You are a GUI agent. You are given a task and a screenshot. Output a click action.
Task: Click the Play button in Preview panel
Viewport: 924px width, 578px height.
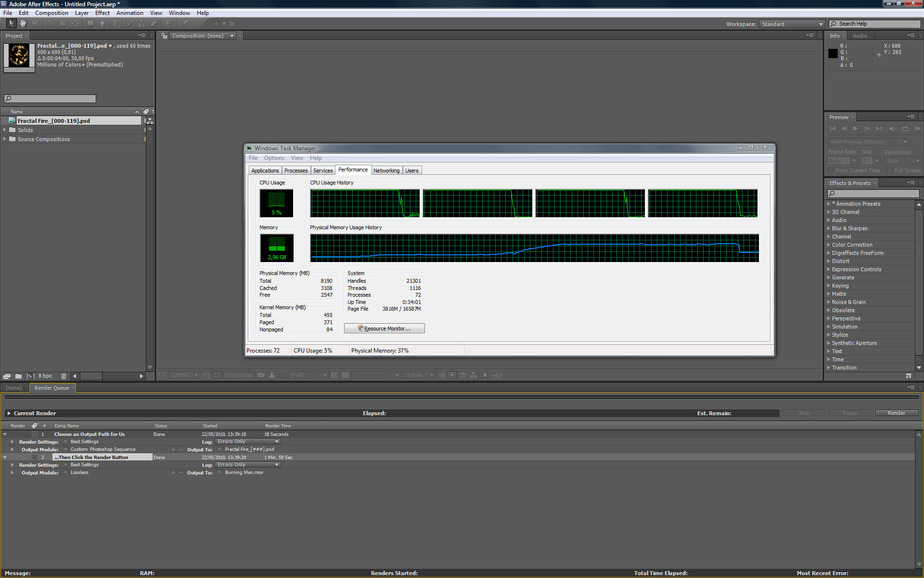[855, 129]
